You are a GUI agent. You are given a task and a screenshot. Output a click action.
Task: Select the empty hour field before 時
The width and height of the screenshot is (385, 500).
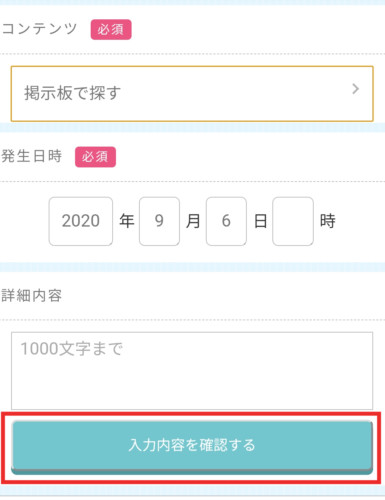(293, 221)
